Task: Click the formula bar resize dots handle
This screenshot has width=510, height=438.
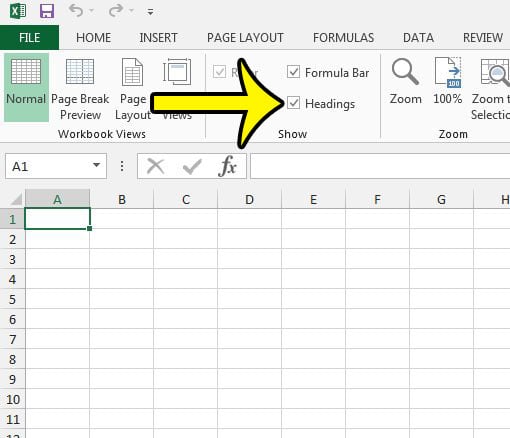Action: pyautogui.click(x=122, y=166)
